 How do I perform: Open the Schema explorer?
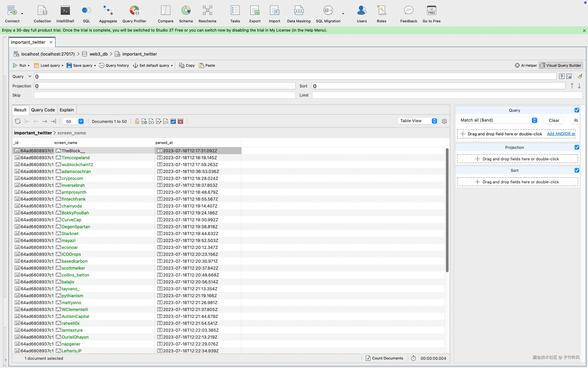(186, 14)
